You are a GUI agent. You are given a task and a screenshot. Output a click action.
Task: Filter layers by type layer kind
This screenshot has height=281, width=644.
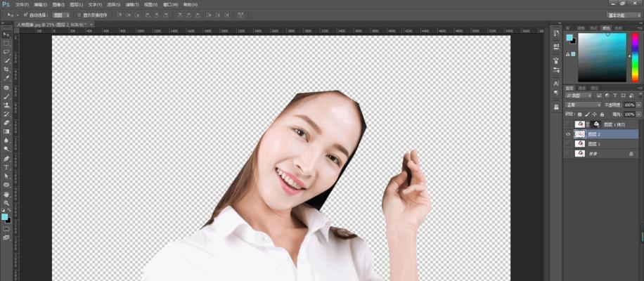coord(614,95)
